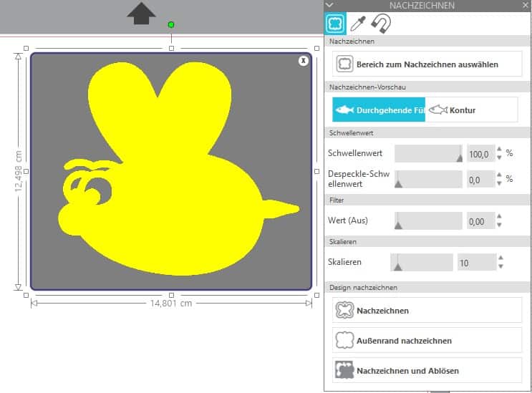Decrease Despeckle-Schwellenwert with the down arrow
This screenshot has height=393, width=532.
point(499,183)
